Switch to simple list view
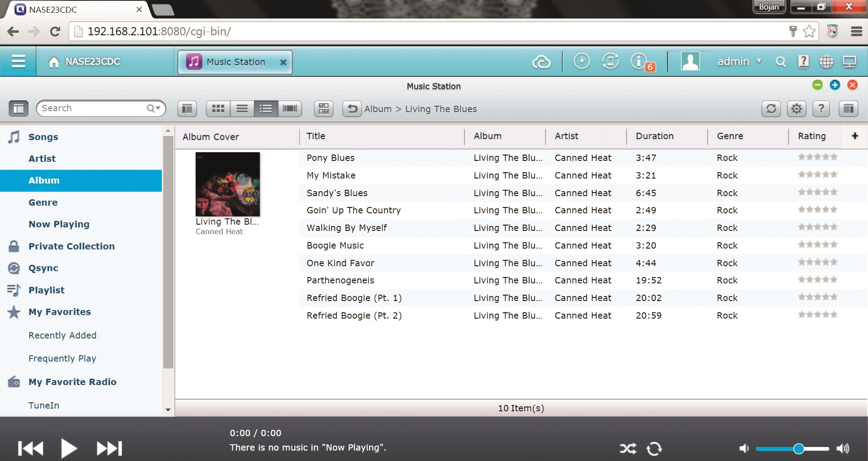868x461 pixels. (242, 108)
